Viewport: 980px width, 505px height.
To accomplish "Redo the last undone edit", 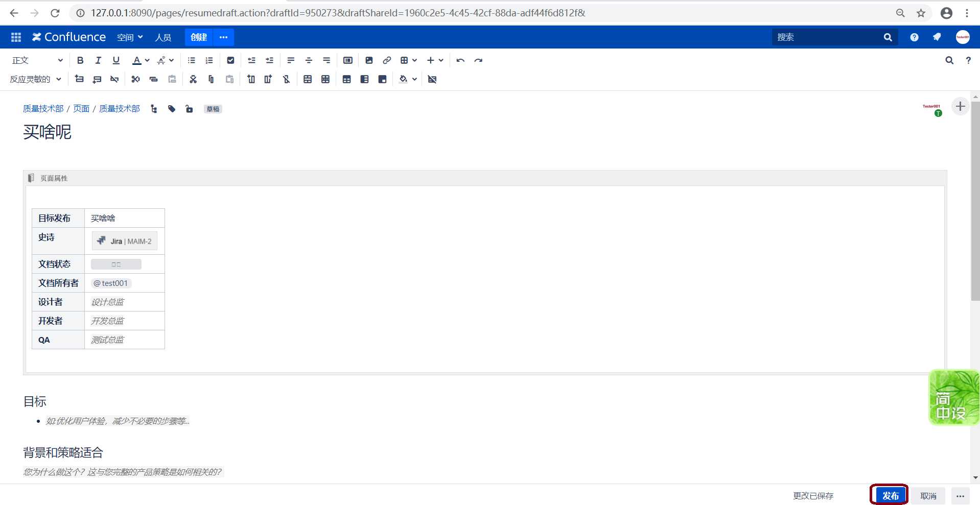I will [478, 60].
